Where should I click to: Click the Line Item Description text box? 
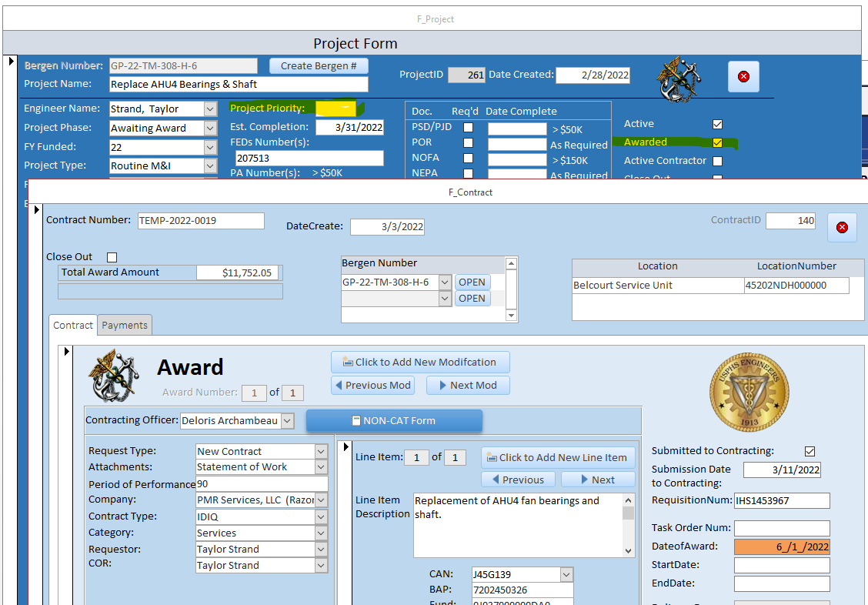(518, 525)
